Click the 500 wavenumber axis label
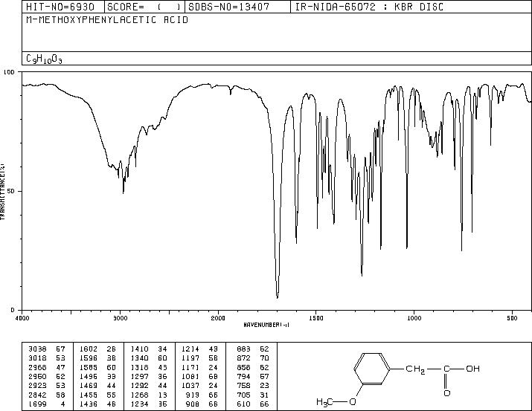532x411 pixels. pyautogui.click(x=512, y=318)
